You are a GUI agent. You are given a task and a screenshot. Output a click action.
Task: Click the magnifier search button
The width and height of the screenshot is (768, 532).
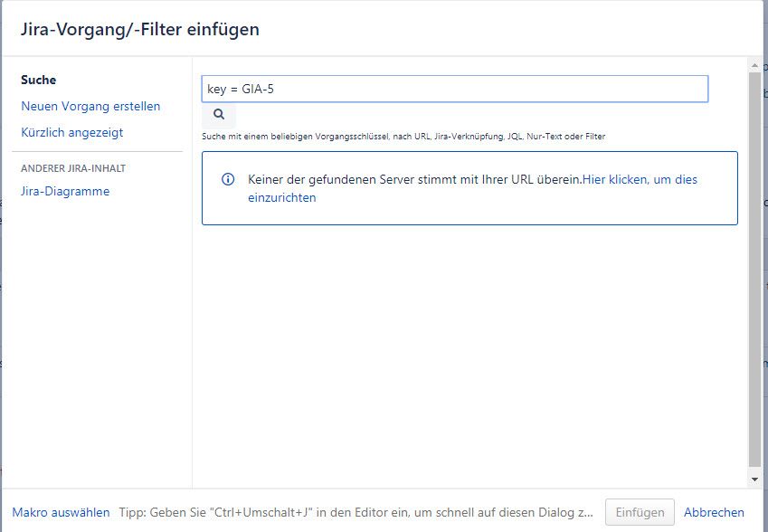[219, 115]
